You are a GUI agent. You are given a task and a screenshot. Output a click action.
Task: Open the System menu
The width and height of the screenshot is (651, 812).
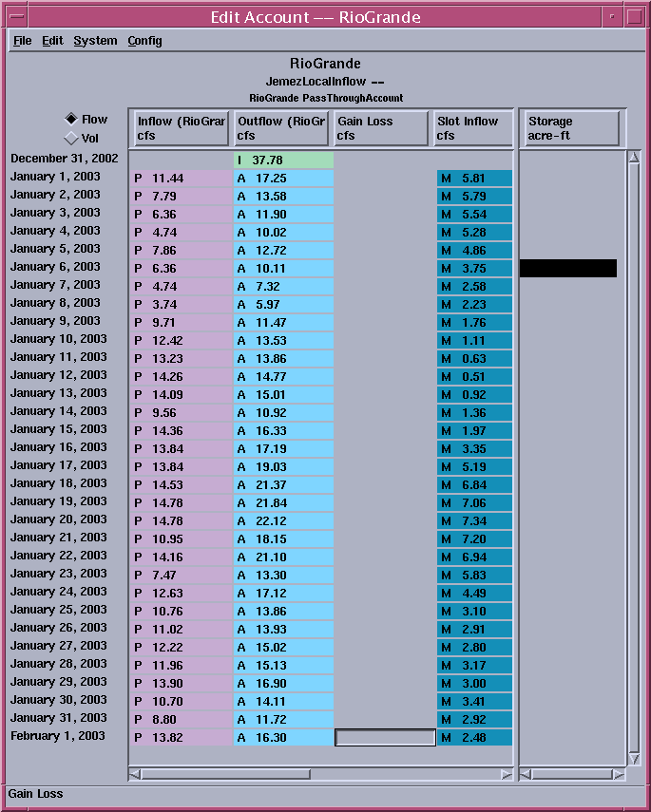[95, 41]
